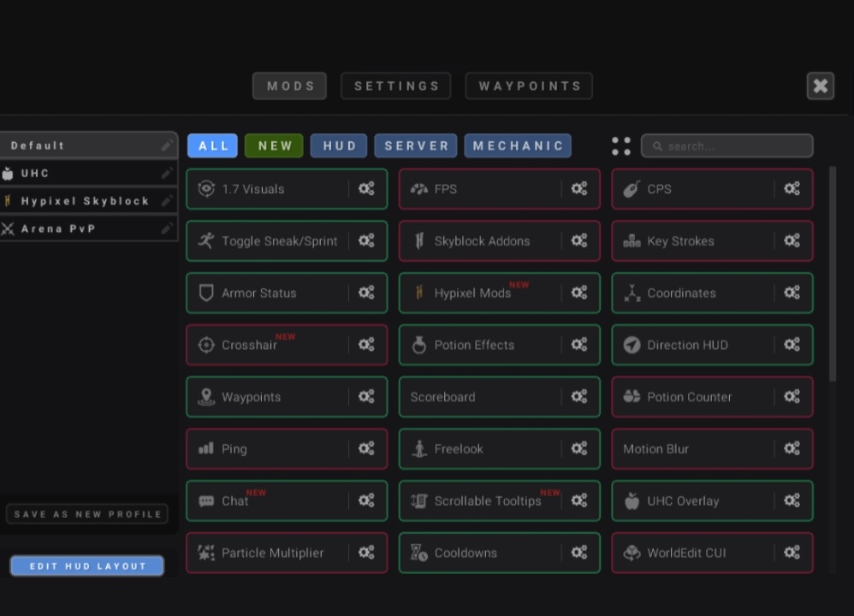Open Key Strokes settings gear
The image size is (854, 616).
pyautogui.click(x=792, y=240)
